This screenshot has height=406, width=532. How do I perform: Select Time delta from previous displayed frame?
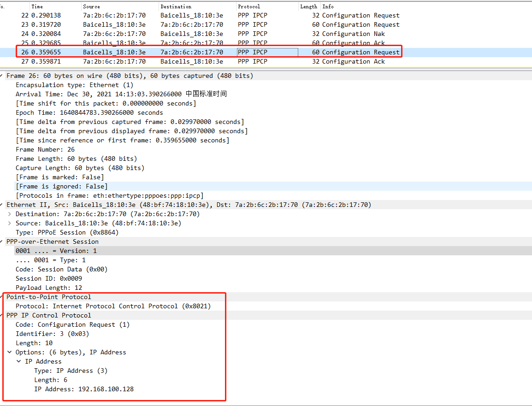click(132, 131)
